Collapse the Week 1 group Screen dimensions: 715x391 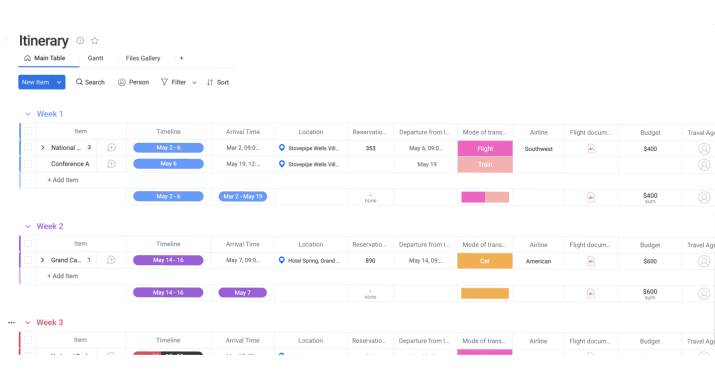click(28, 114)
